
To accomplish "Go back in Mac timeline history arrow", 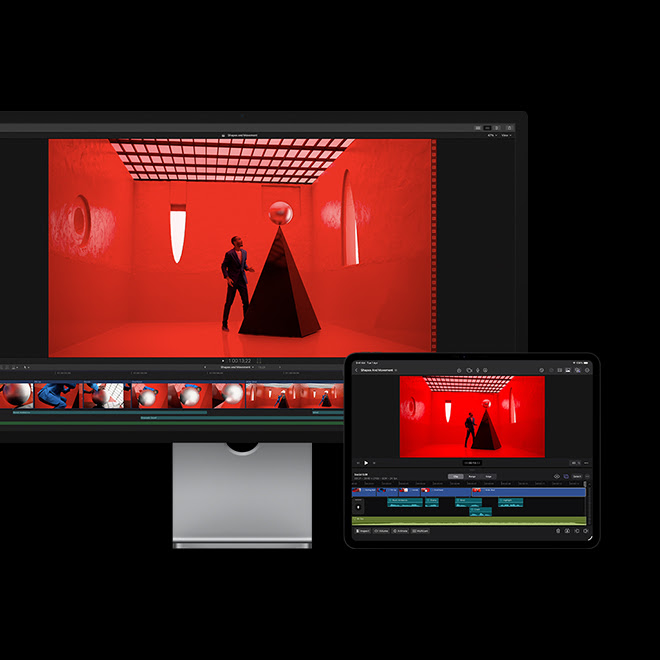I will pos(205,367).
